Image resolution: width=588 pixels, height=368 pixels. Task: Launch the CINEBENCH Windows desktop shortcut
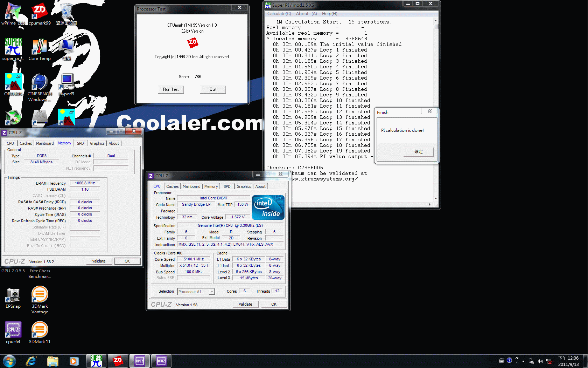[40, 88]
